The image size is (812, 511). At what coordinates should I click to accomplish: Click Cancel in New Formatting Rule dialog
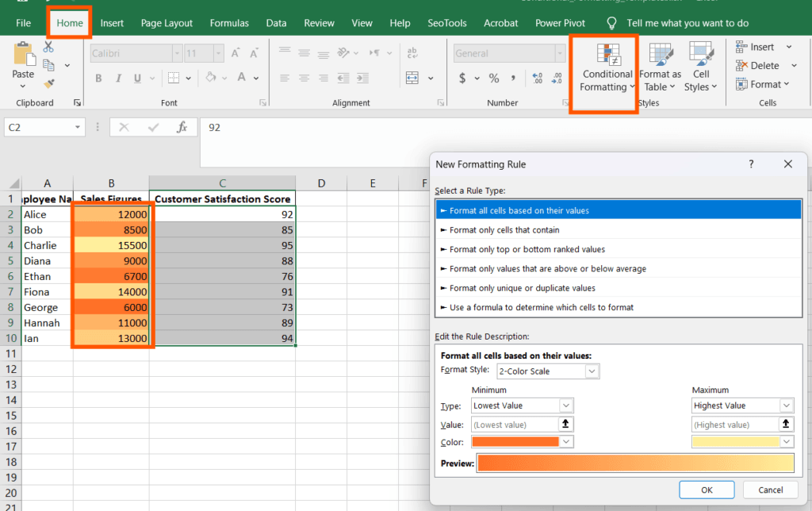(770, 490)
